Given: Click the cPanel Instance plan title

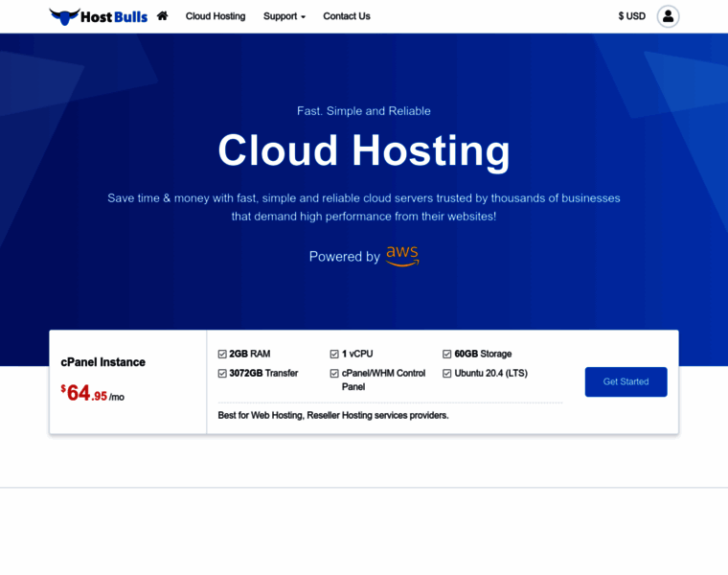Looking at the screenshot, I should (103, 362).
